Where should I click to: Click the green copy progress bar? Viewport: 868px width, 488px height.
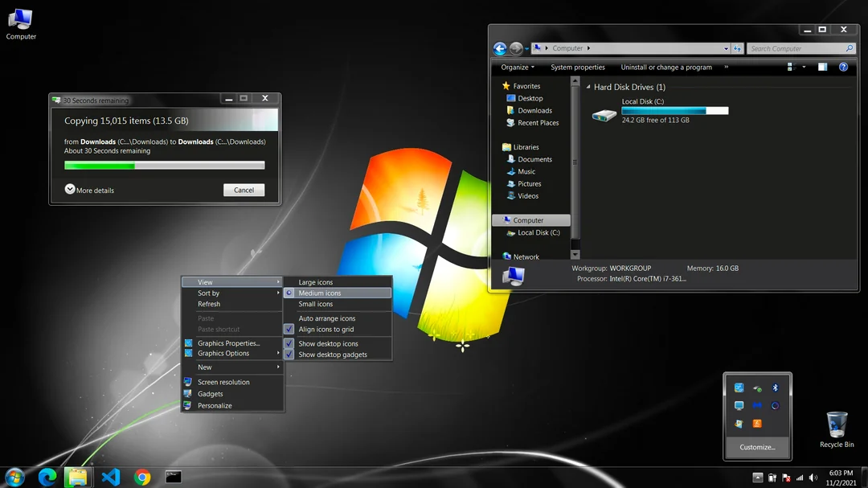point(165,165)
